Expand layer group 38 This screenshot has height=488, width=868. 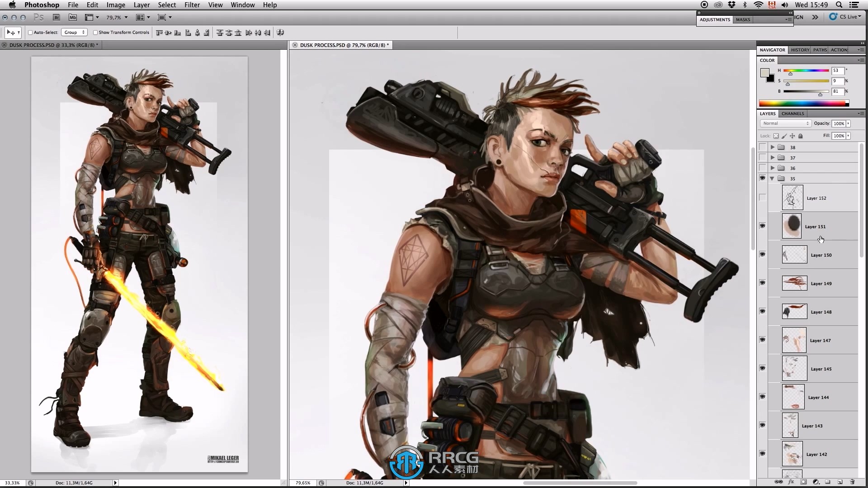[x=773, y=147]
